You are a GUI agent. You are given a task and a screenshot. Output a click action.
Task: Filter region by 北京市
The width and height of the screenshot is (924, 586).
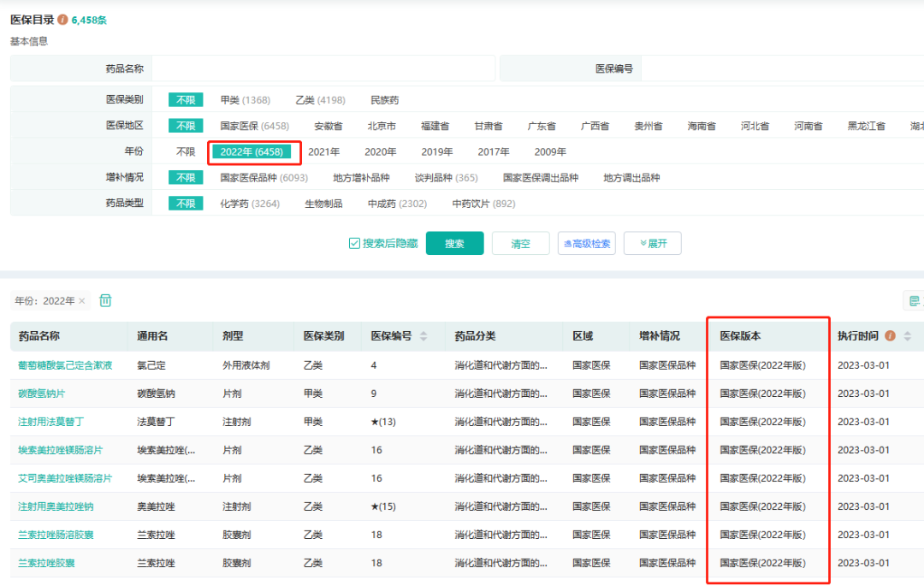pyautogui.click(x=382, y=126)
